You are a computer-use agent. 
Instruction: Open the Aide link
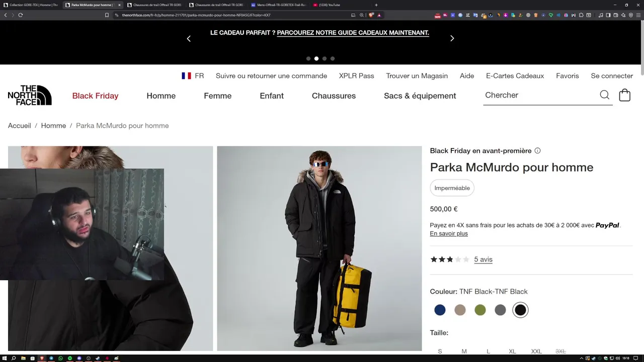[467, 76]
